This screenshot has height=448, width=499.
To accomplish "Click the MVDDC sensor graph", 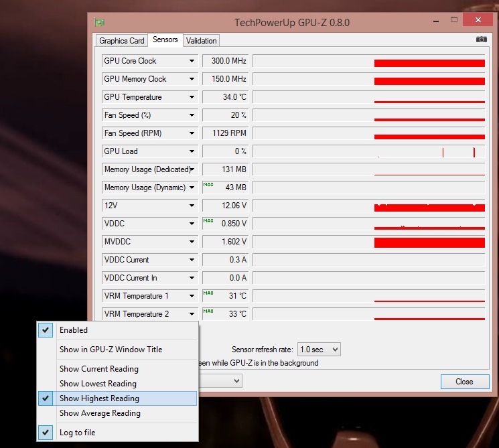I will click(369, 242).
